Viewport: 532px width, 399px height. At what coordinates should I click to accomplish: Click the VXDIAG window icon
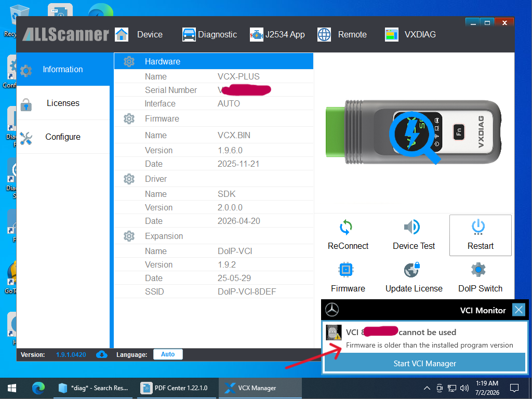pos(392,35)
